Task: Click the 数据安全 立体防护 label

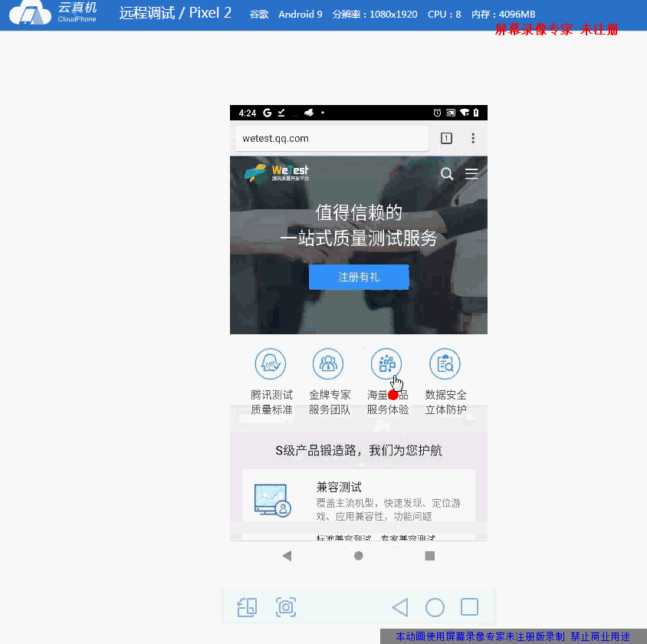Action: point(445,402)
